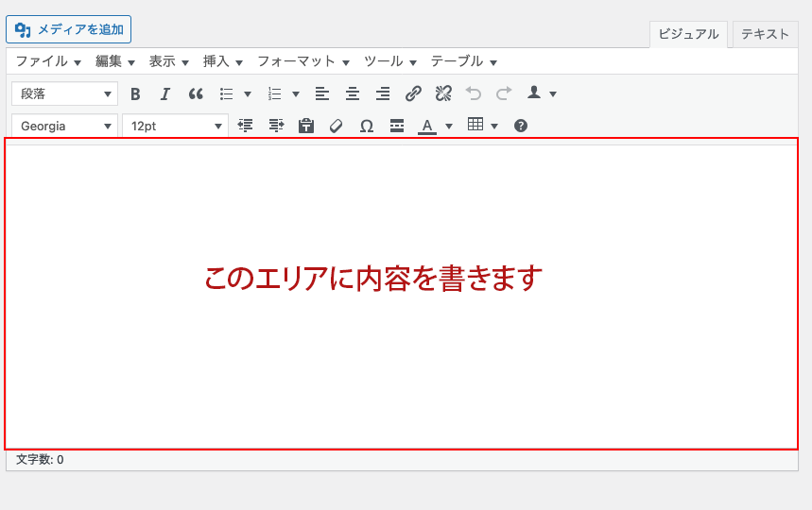Open the テーブル menu
This screenshot has height=510, width=812.
point(464,61)
